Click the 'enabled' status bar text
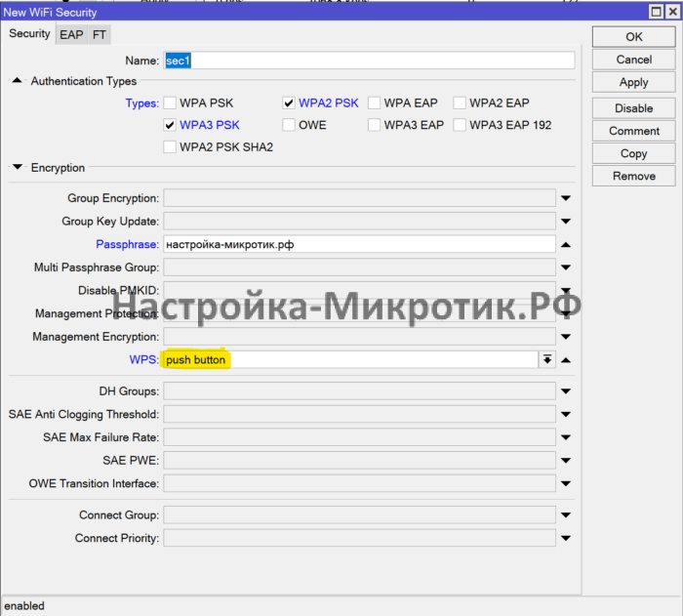Viewport: 683px width, 616px height. point(24,606)
